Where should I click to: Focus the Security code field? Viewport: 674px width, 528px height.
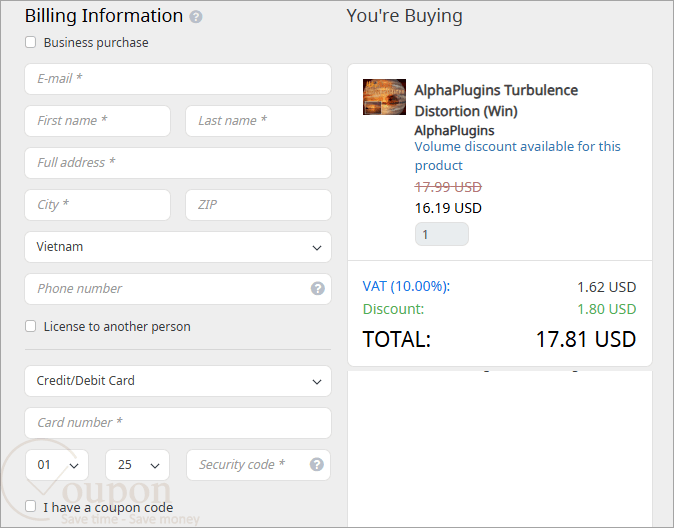(258, 465)
